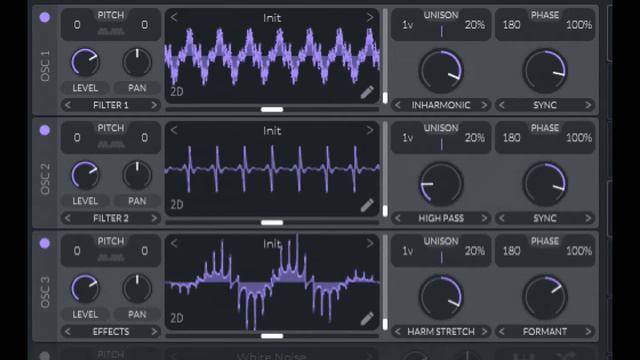The image size is (640, 360).
Task: Click OSC 1 pitch transpose value 0
Action: tap(77, 25)
